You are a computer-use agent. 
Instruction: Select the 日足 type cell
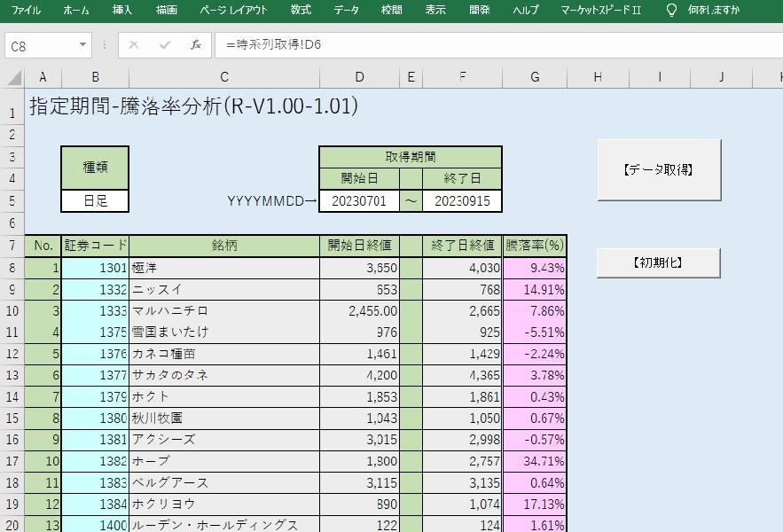[x=95, y=200]
